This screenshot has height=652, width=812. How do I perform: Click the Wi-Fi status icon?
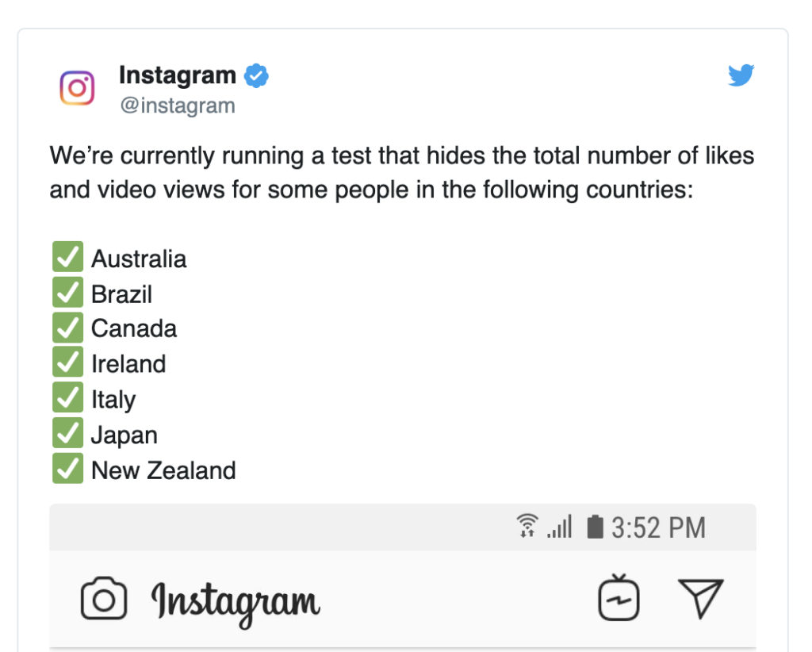(x=527, y=526)
